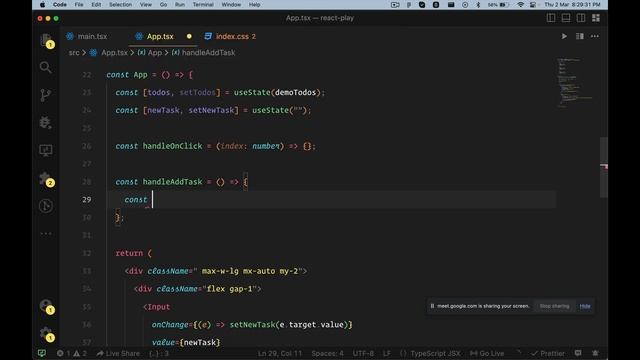Image resolution: width=640 pixels, height=360 pixels.
Task: Open errors and warnings count in status bar
Action: click(72, 353)
